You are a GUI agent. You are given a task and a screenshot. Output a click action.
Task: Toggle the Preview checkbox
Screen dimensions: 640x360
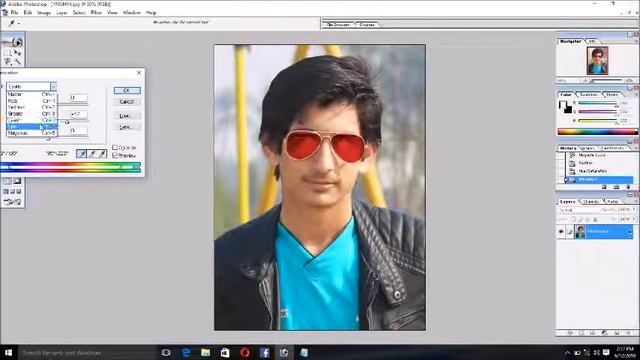coord(115,156)
